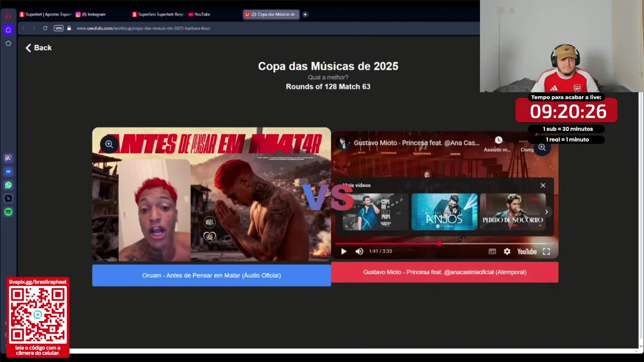Click the browser forward arrow

pos(34,28)
